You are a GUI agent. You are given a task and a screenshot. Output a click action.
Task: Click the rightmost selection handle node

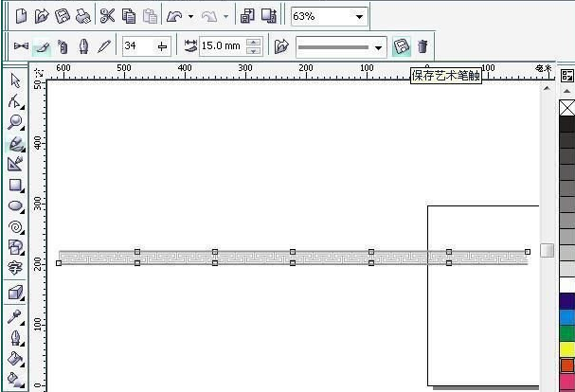tap(528, 252)
